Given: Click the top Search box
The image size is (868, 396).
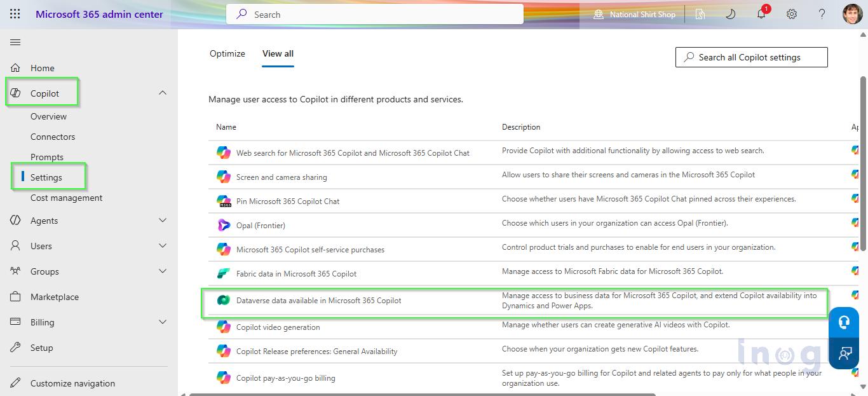Looking at the screenshot, I should tap(375, 14).
